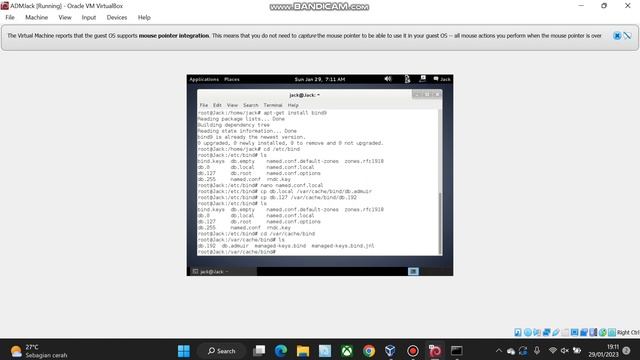Open the VirtualBox Help menu
The image size is (640, 360).
coord(144,18)
